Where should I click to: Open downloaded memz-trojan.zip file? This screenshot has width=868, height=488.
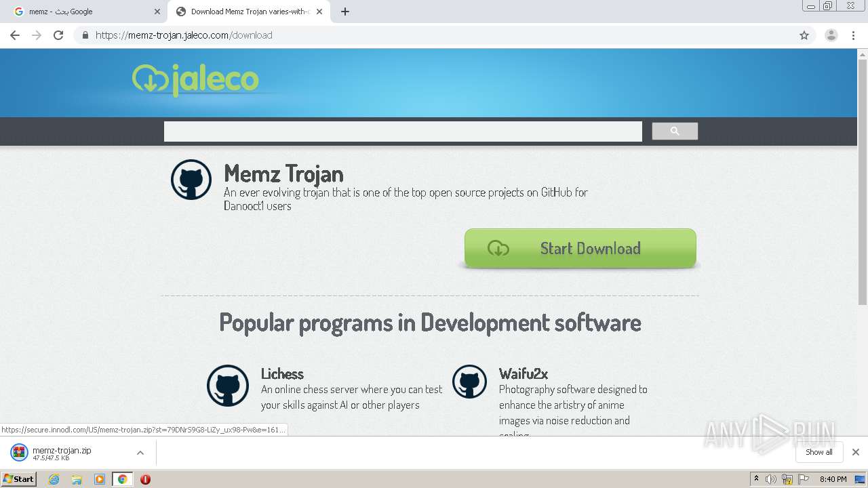tap(62, 453)
